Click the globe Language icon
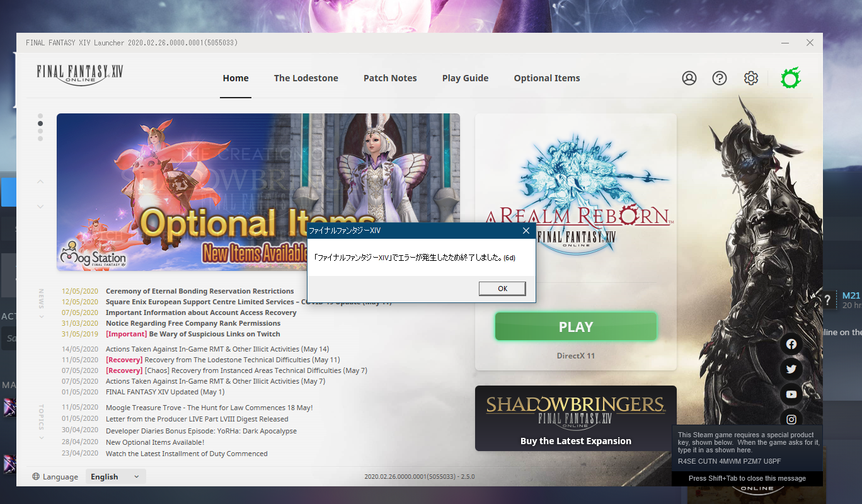 (x=36, y=477)
